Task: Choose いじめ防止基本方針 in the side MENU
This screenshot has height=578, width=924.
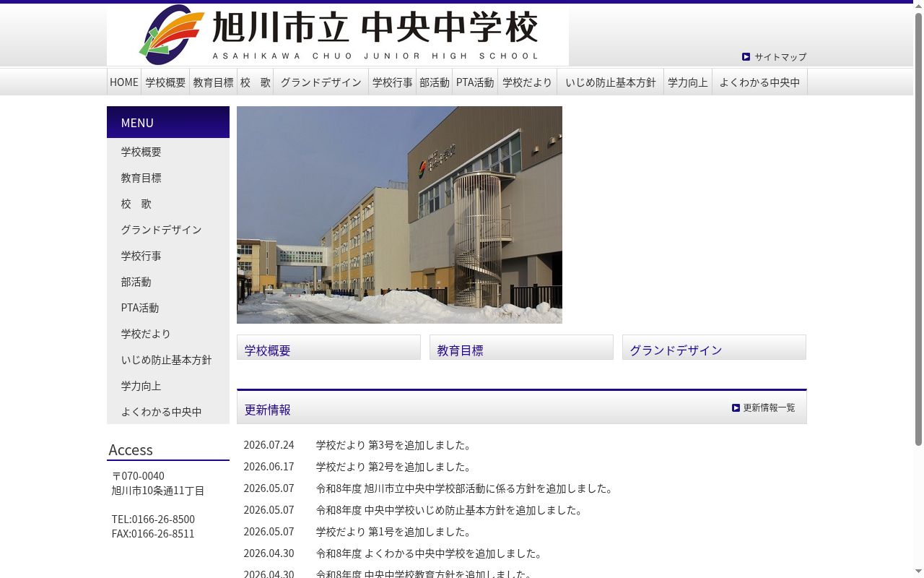Action: click(168, 360)
